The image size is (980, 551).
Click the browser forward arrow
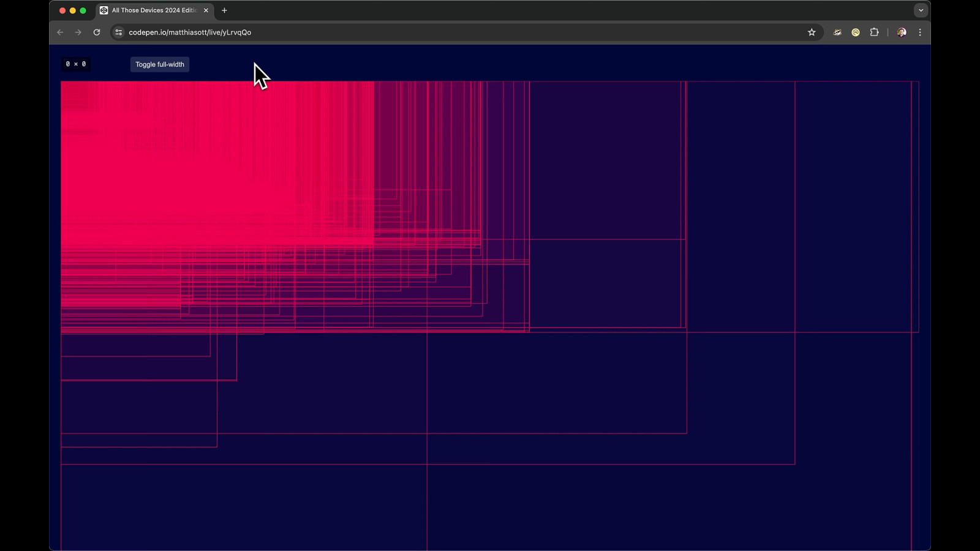point(78,32)
